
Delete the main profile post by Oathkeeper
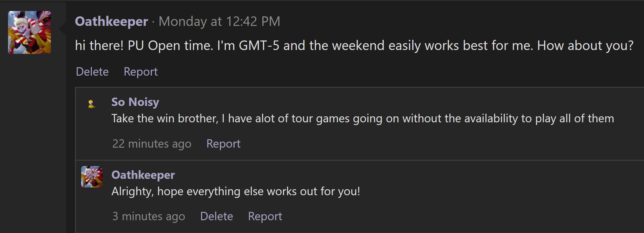click(x=92, y=72)
